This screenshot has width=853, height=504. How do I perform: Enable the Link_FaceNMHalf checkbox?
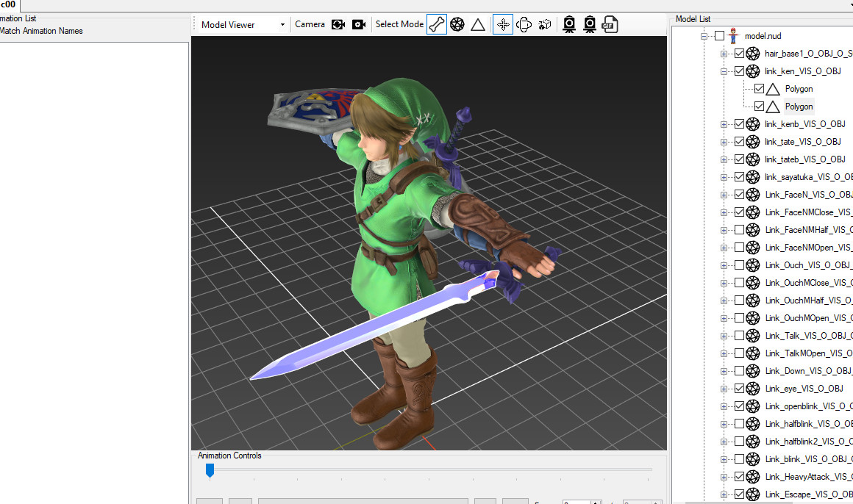(739, 229)
